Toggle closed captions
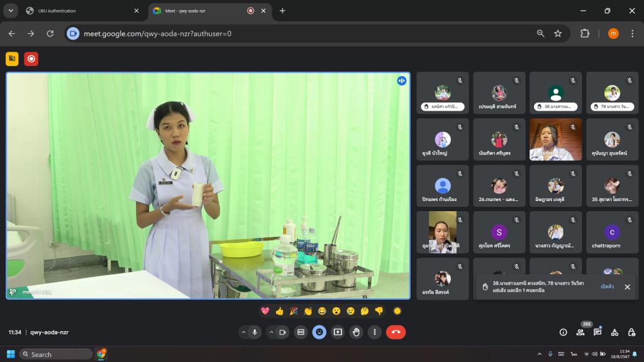Screen dimensions: 644x362 coord(301,332)
